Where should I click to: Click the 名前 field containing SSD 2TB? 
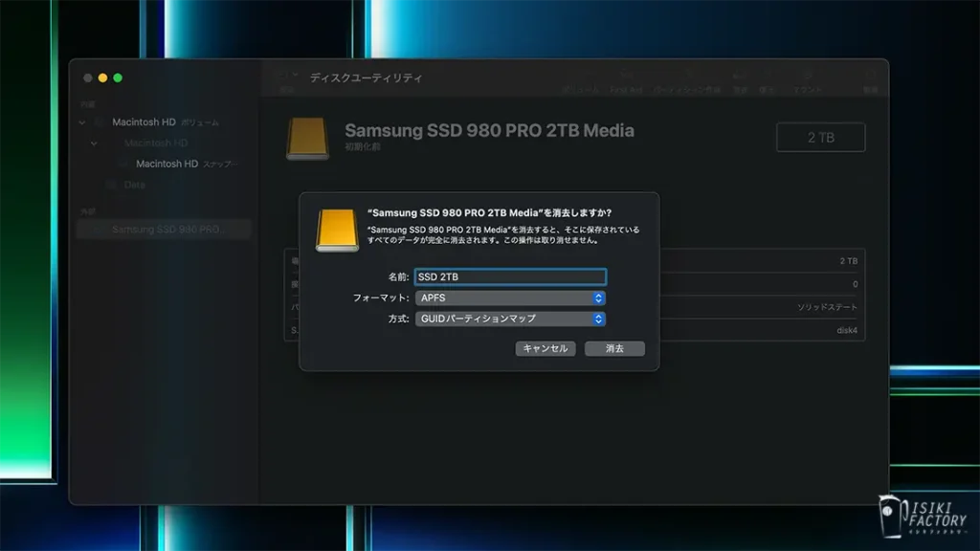[510, 276]
